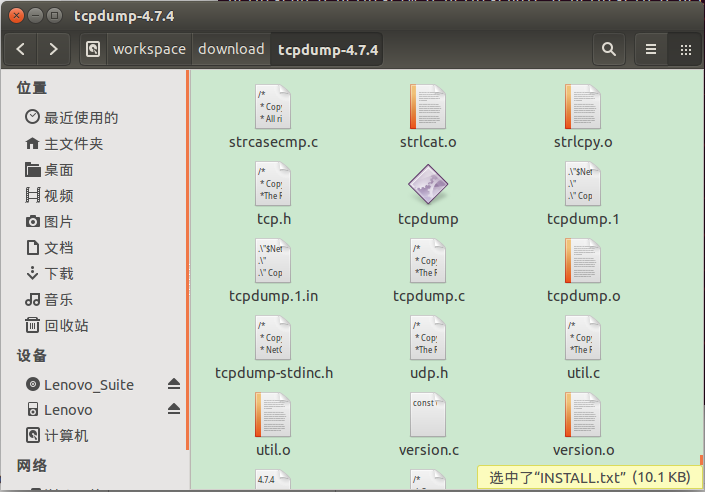The height and width of the screenshot is (492, 705).
Task: Switch to grid icon view
Action: 685,49
